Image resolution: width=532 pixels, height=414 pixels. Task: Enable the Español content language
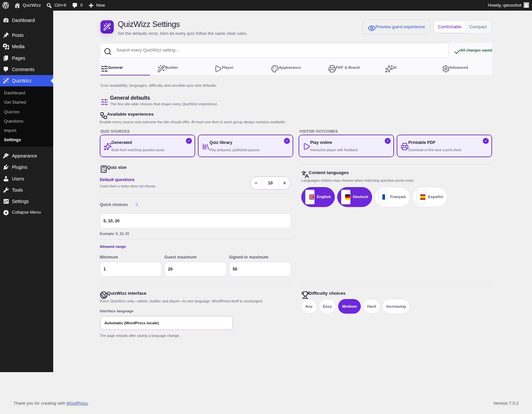click(430, 197)
